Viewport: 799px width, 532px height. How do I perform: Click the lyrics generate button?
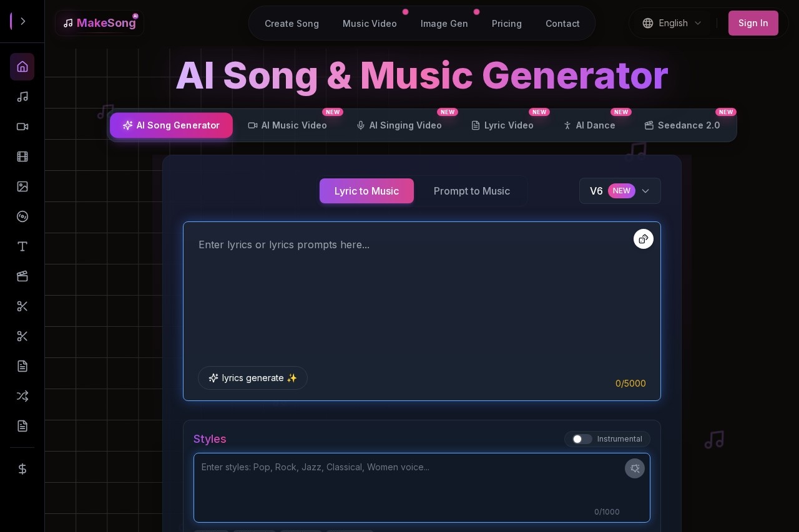[x=253, y=378]
